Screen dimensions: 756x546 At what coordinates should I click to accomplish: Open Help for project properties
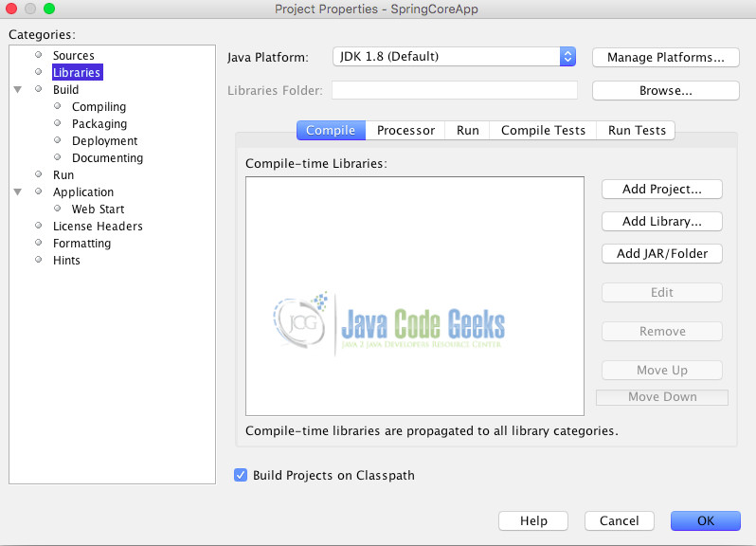tap(533, 521)
